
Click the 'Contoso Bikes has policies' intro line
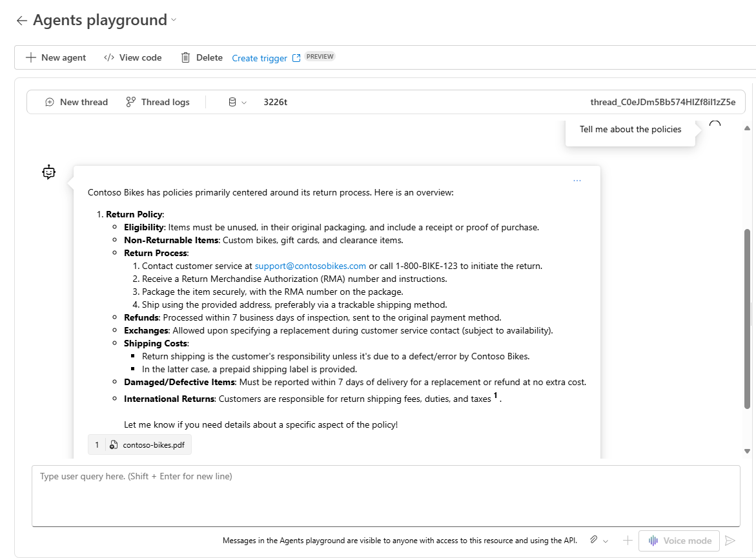coord(271,193)
